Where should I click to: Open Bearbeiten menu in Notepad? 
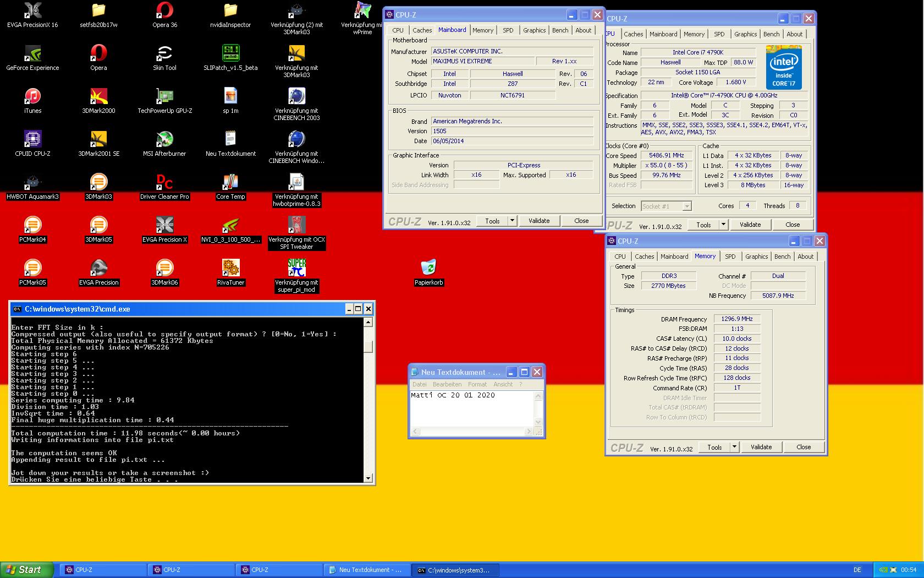coord(447,384)
